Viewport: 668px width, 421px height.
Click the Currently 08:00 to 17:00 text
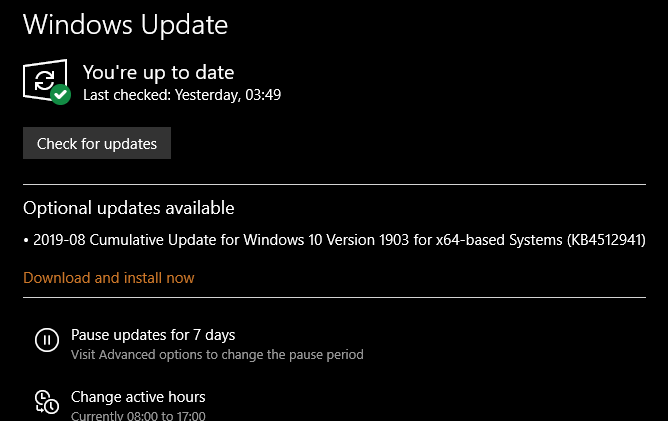(138, 414)
